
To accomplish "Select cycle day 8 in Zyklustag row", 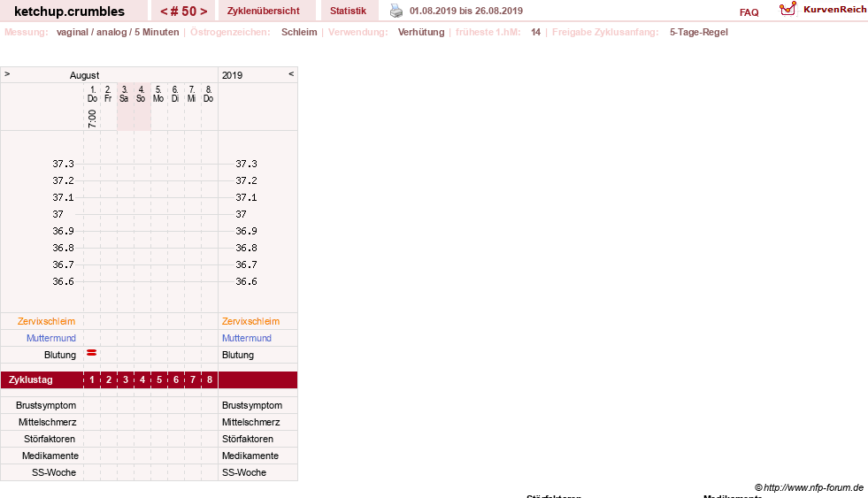I will click(x=209, y=380).
